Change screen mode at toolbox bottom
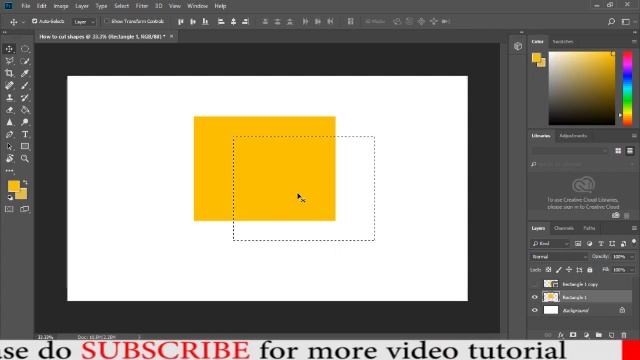Viewport: 640px width, 360px height. 24,209
